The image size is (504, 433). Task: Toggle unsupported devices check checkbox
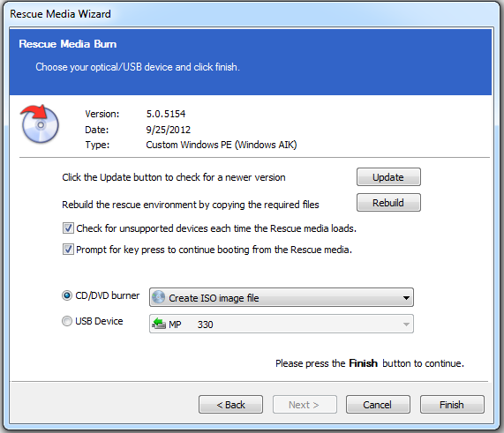68,228
